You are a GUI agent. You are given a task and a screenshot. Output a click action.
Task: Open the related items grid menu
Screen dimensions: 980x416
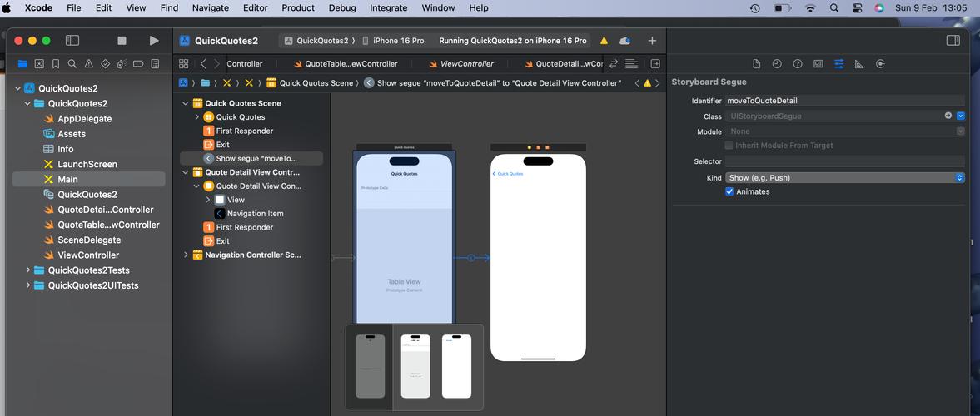(x=184, y=64)
